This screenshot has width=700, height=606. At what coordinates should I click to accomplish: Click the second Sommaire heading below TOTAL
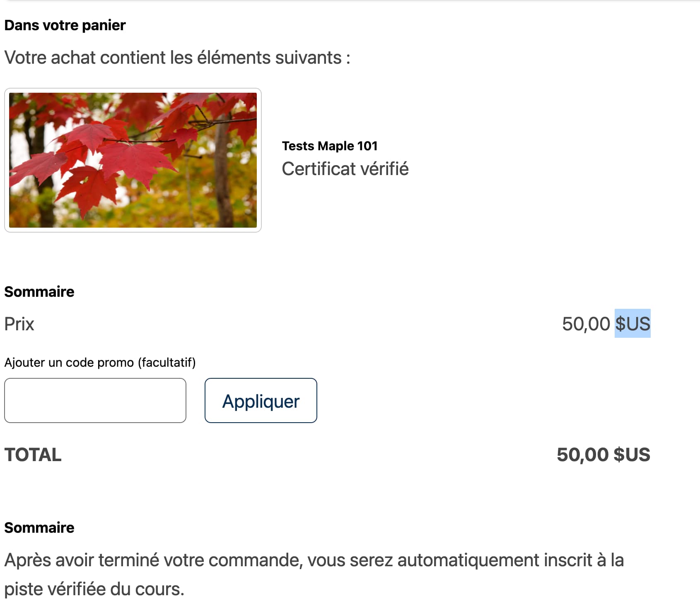point(39,528)
